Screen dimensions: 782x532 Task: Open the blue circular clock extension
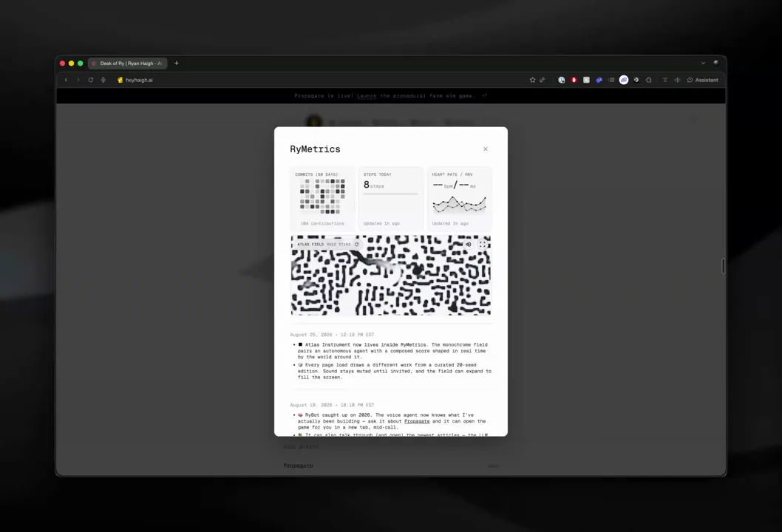click(x=562, y=80)
